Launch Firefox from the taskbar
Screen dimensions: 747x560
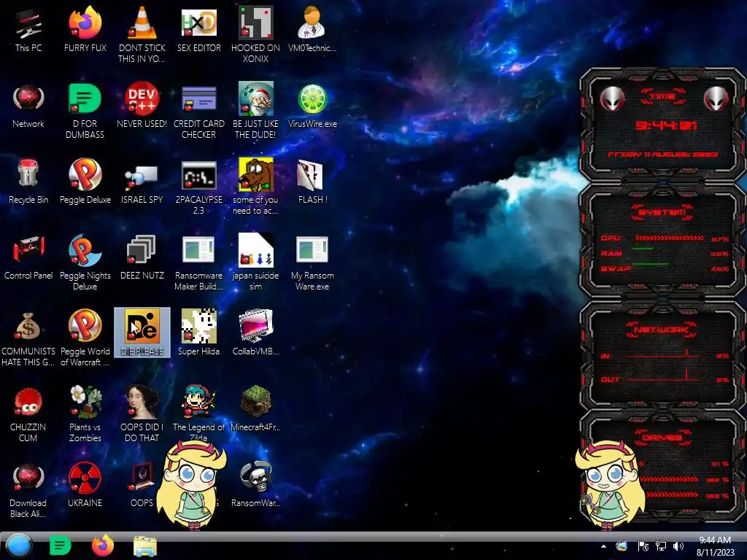(103, 545)
